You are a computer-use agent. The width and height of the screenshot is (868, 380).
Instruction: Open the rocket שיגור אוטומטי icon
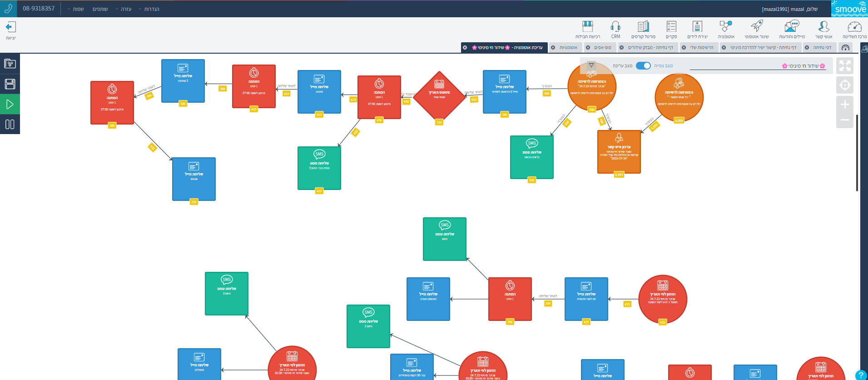coord(756,30)
